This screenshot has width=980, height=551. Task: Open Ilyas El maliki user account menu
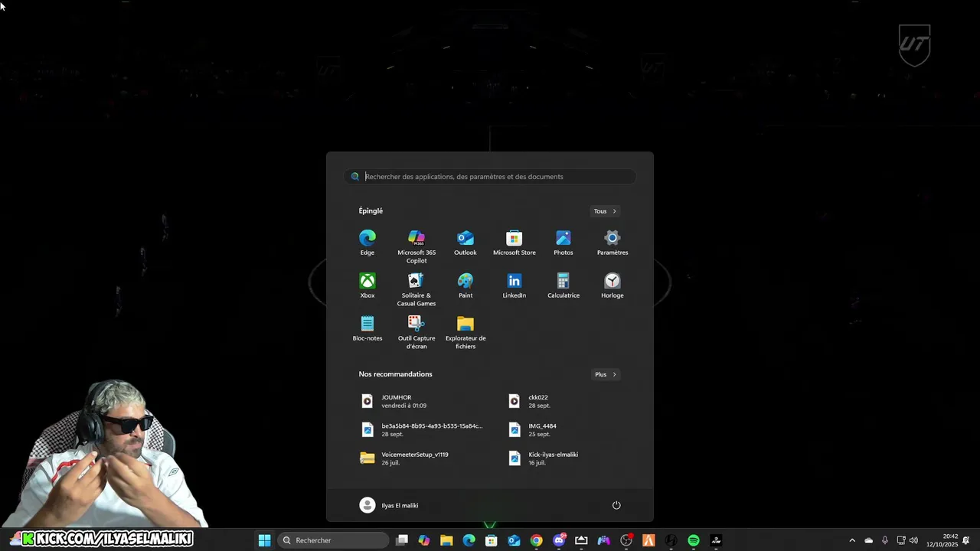(x=389, y=505)
